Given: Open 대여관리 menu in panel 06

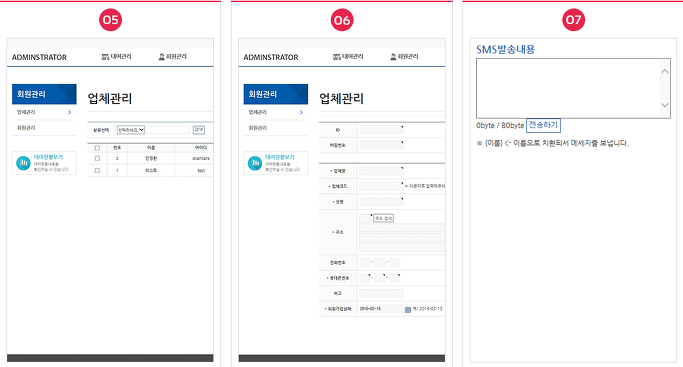Looking at the screenshot, I should click(x=348, y=57).
